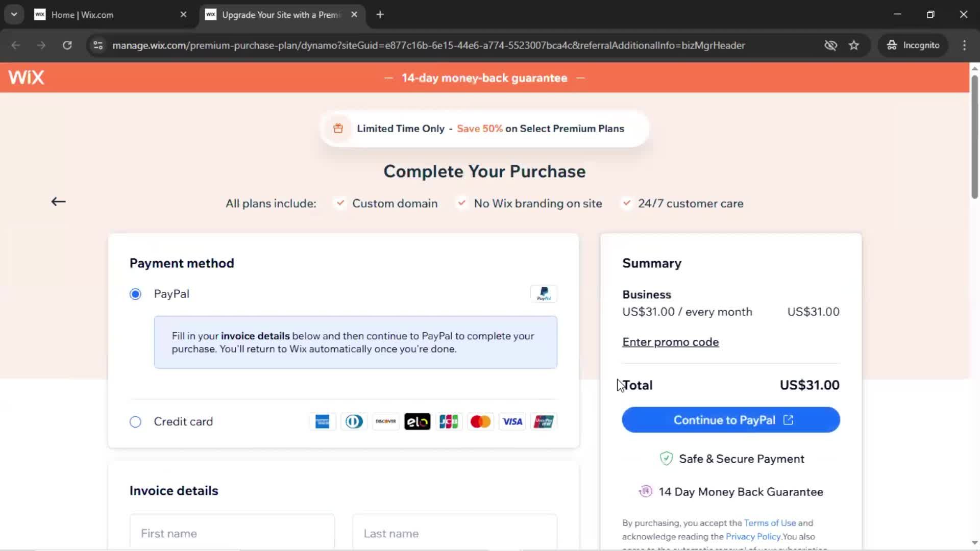
Task: Click the UnionPay card icon
Action: [544, 421]
